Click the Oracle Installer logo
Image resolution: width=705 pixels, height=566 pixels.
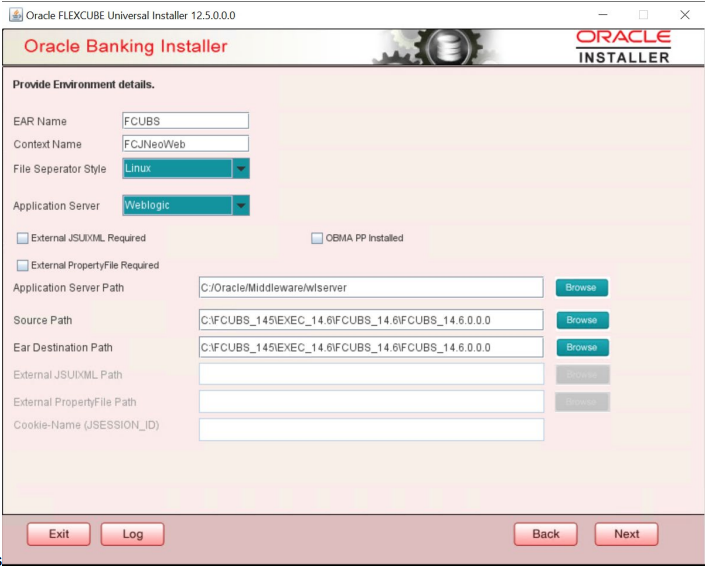click(x=624, y=47)
